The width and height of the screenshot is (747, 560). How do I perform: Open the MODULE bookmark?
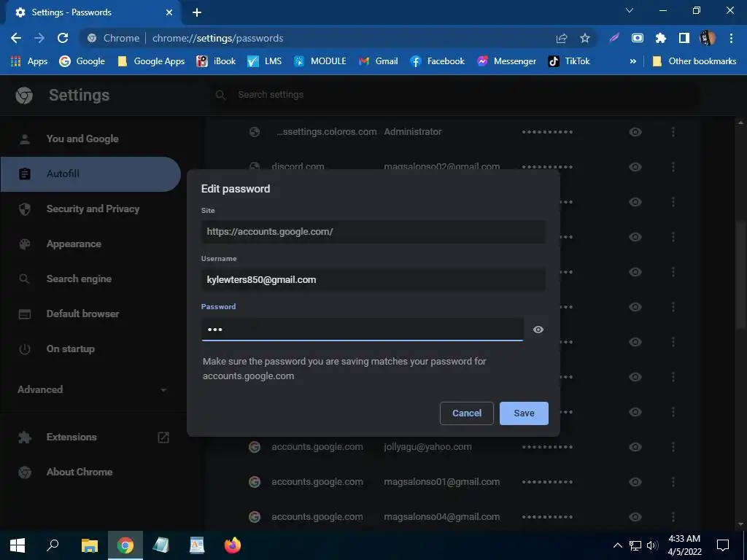pyautogui.click(x=320, y=61)
